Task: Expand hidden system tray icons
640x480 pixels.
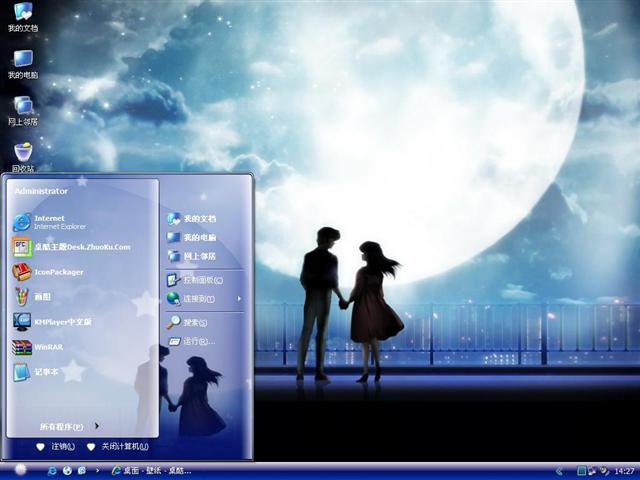Action: click(x=559, y=471)
